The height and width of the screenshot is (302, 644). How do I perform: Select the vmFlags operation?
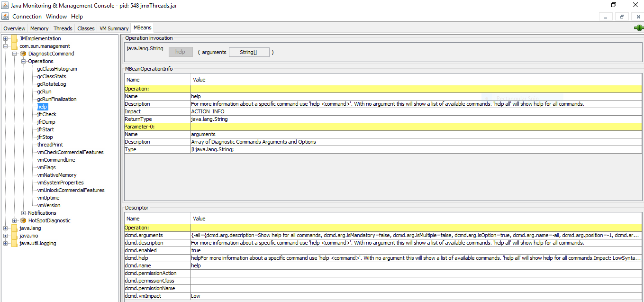(45, 167)
